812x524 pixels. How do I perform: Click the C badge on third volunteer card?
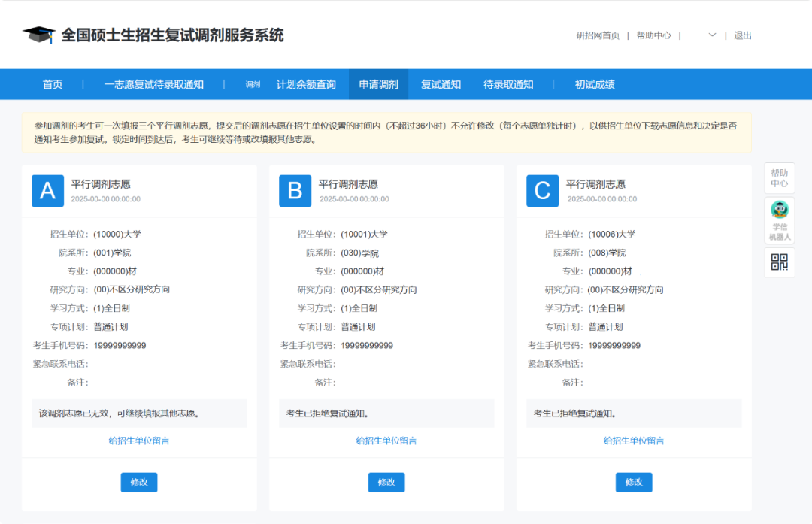[x=542, y=191]
